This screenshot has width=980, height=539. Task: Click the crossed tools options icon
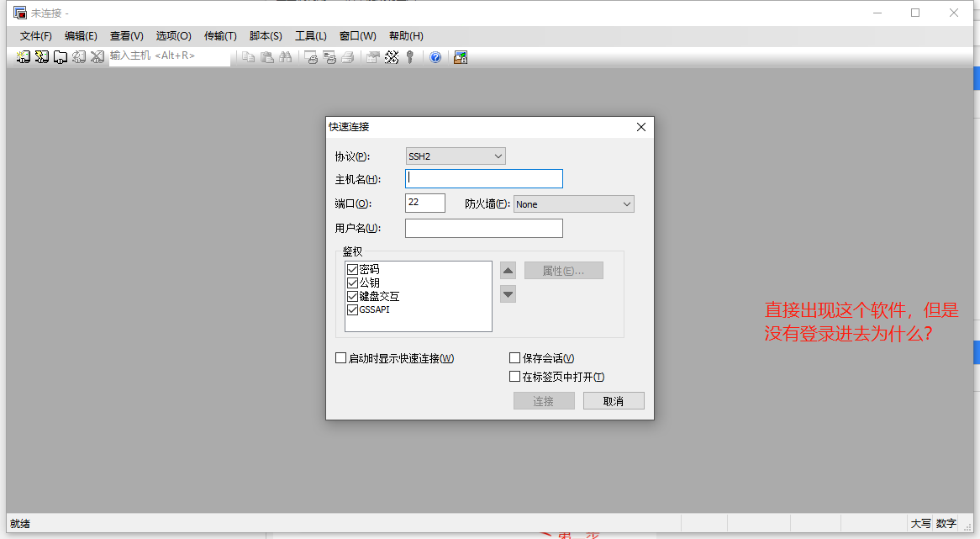tap(392, 57)
